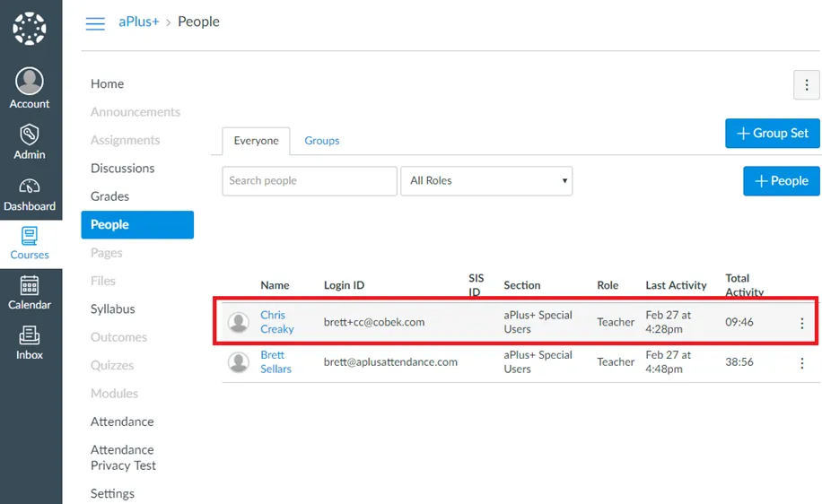Image resolution: width=822 pixels, height=504 pixels.
Task: Open Assignments in course menu
Action: click(126, 140)
